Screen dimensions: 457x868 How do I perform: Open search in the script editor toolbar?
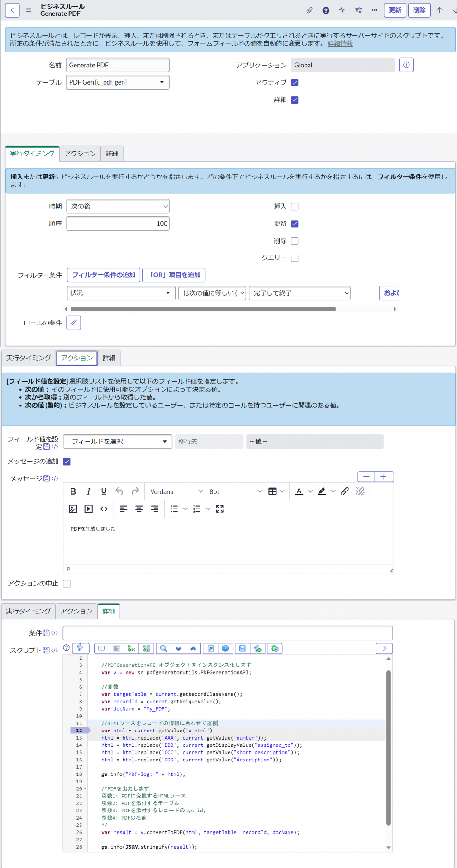coord(163,649)
